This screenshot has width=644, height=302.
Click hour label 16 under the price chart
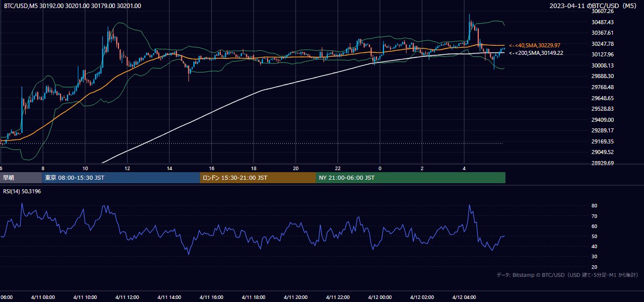pyautogui.click(x=212, y=169)
